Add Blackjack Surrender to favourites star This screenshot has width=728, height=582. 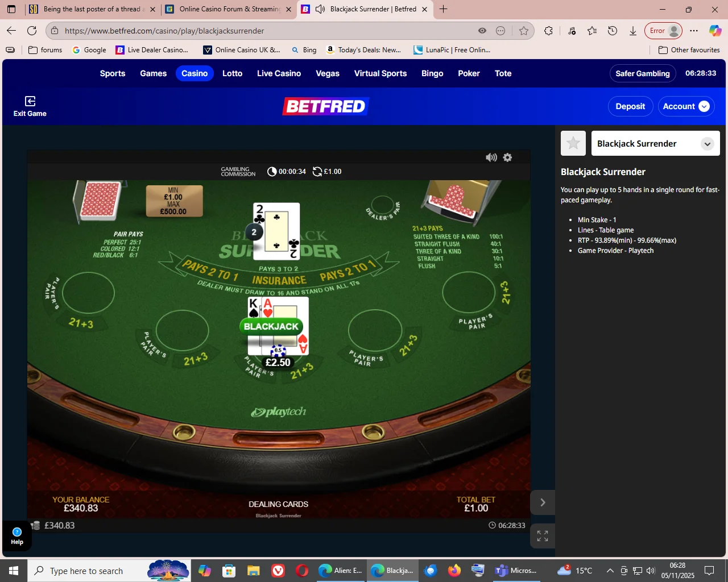click(x=573, y=143)
